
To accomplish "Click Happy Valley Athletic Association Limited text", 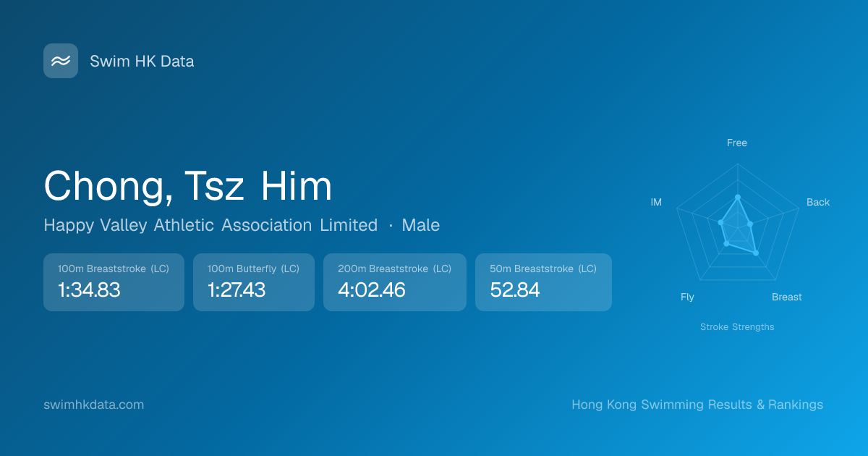I will coord(210,225).
